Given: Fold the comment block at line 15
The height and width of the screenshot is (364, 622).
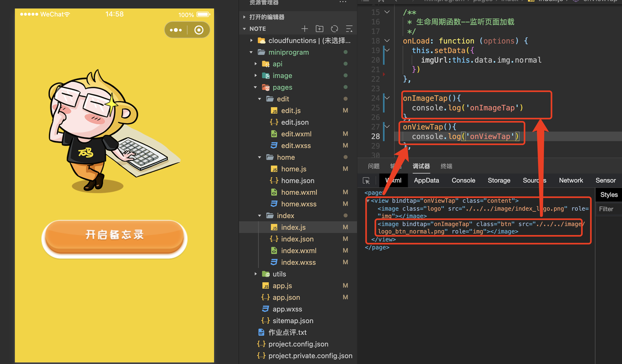Looking at the screenshot, I should [387, 12].
